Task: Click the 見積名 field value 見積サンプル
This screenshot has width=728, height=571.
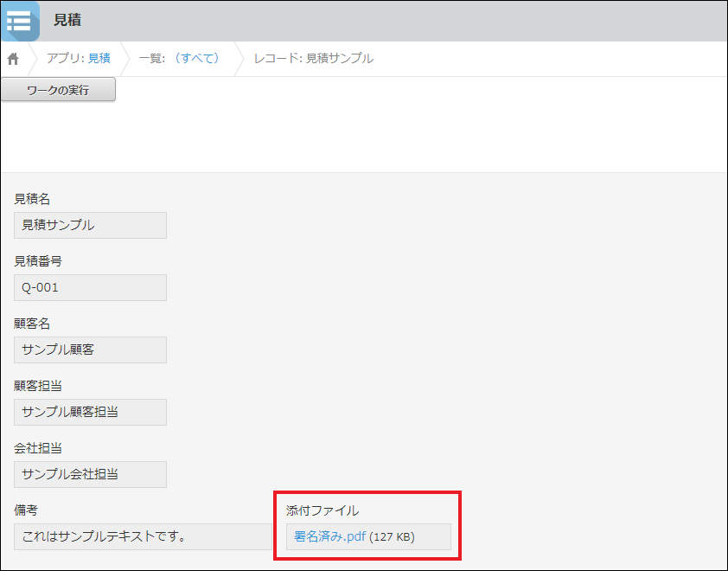Action: tap(90, 225)
